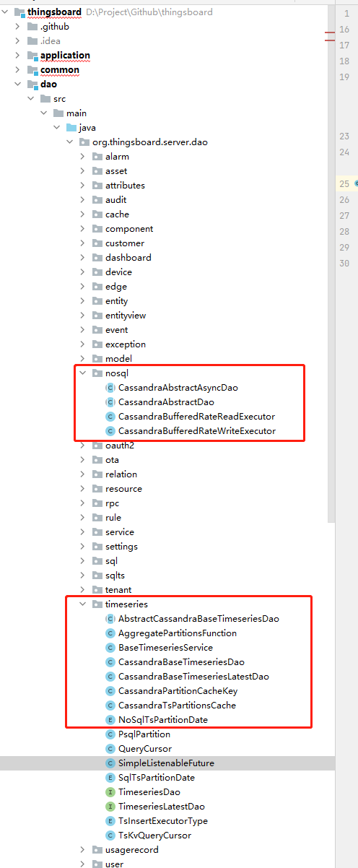This screenshot has width=358, height=868.
Task: Click the TimeseriesDao interface icon
Action: 110,792
